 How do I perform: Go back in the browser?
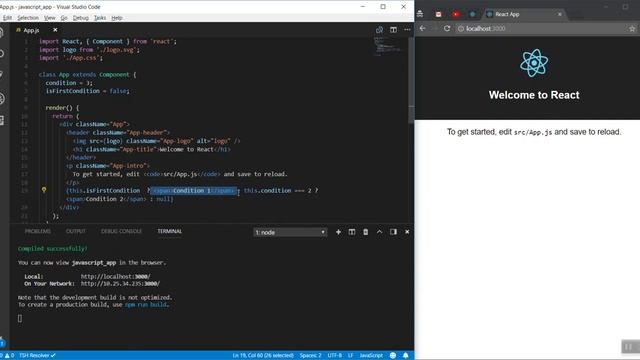pyautogui.click(x=422, y=29)
